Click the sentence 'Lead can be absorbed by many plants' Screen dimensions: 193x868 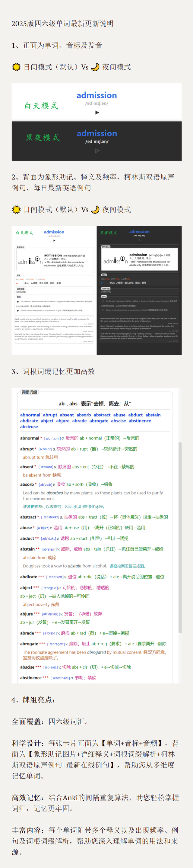pyautogui.click(x=93, y=496)
